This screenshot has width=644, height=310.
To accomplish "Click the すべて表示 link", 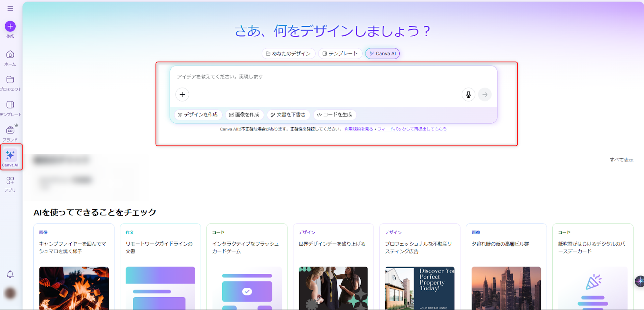I will pyautogui.click(x=621, y=160).
